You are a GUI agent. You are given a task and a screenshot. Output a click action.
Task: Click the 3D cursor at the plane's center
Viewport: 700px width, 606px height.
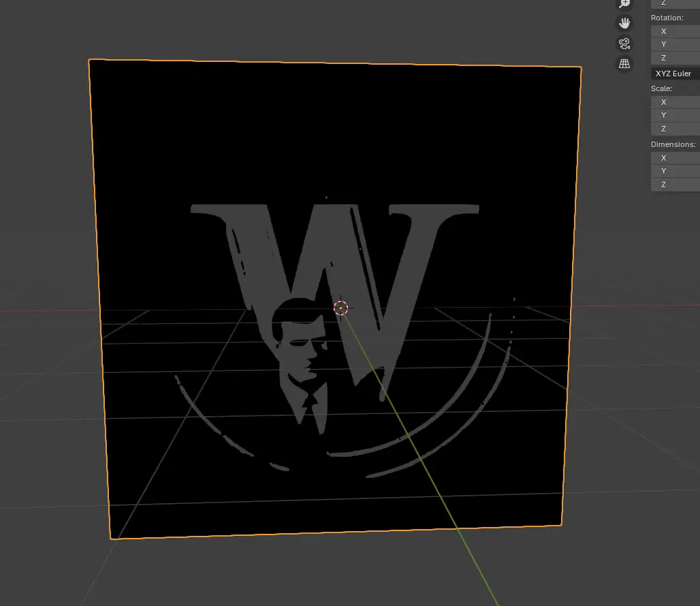click(341, 308)
